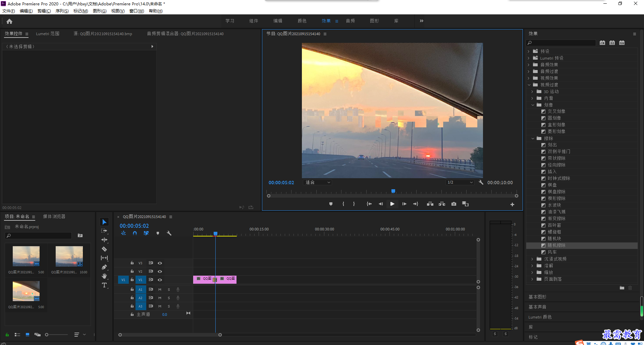Click the timeline playhead marker
644x345 pixels.
tap(216, 233)
